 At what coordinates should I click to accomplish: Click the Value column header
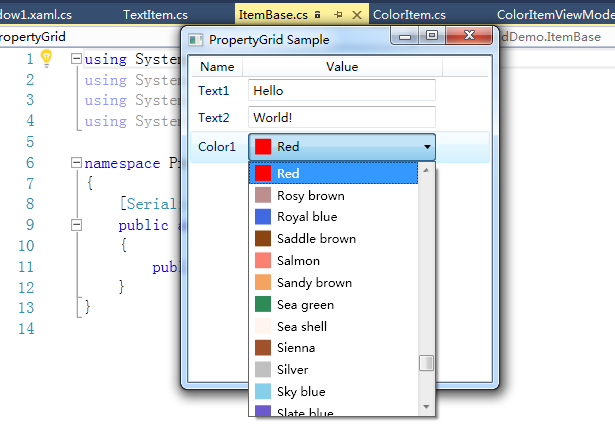[x=342, y=67]
